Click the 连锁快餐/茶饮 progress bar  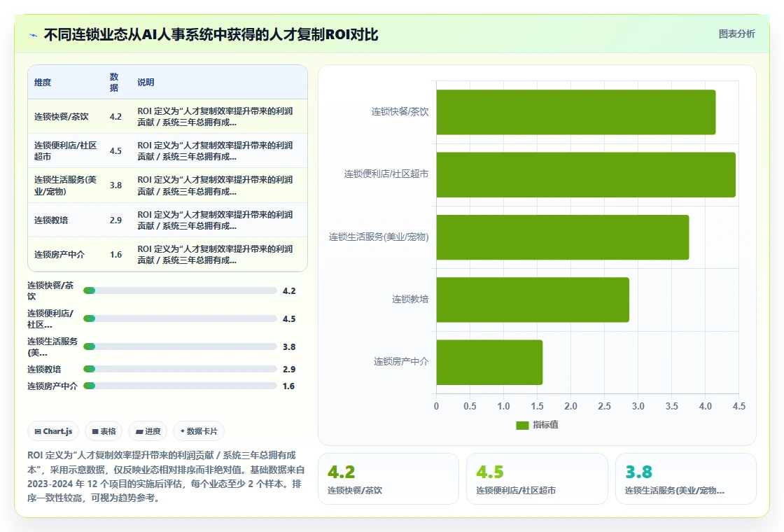180,290
